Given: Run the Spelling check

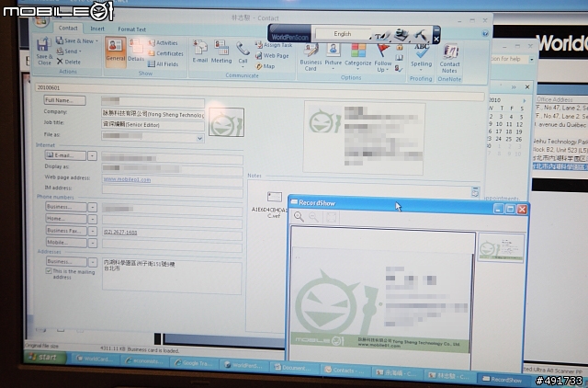Looking at the screenshot, I should pyautogui.click(x=421, y=56).
